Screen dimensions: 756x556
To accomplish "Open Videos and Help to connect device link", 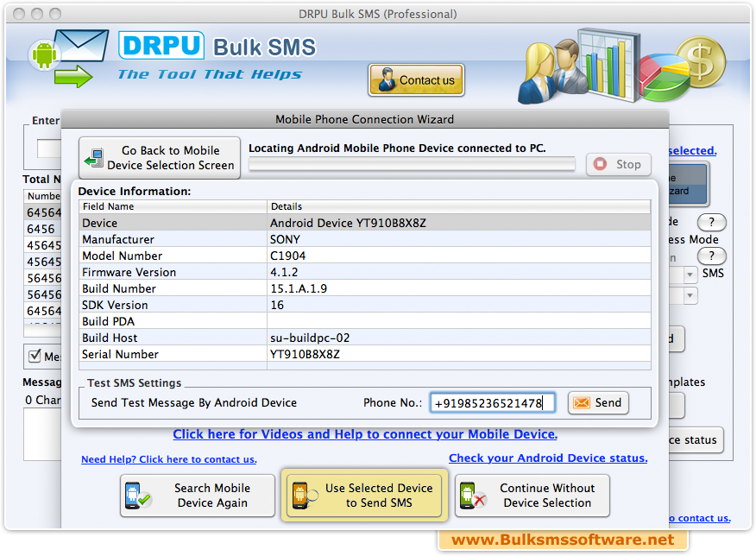I will pos(365,434).
